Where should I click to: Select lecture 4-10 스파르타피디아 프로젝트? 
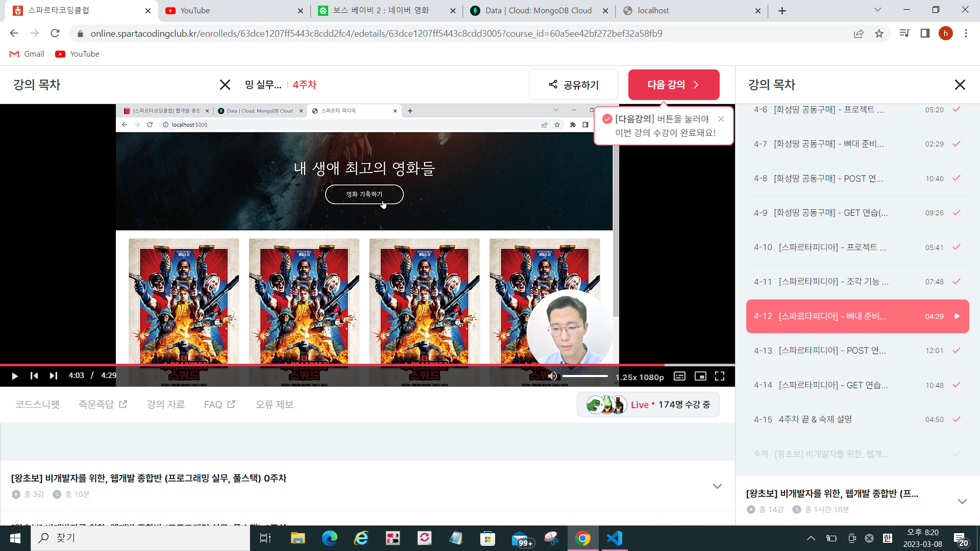pyautogui.click(x=857, y=247)
